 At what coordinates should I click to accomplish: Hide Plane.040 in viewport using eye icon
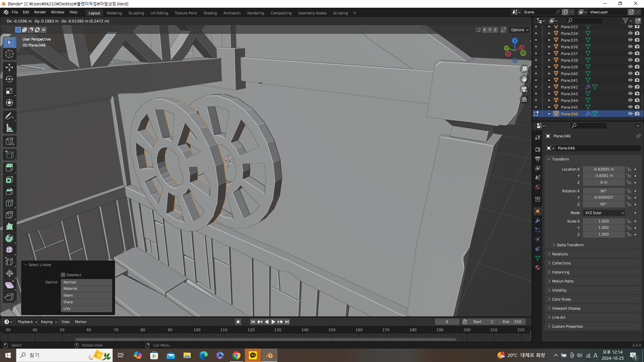(630, 73)
